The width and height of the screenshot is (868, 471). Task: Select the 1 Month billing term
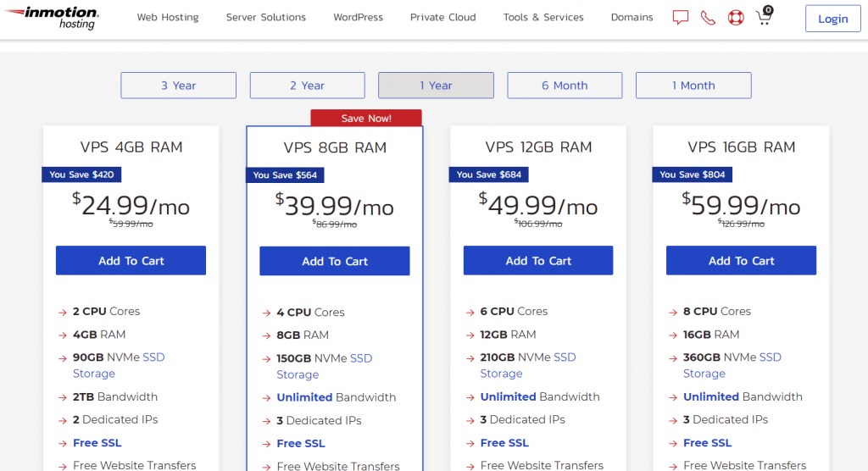(x=693, y=86)
